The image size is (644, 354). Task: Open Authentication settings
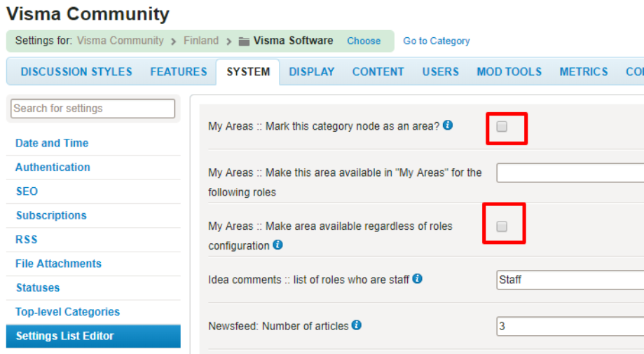coord(53,167)
